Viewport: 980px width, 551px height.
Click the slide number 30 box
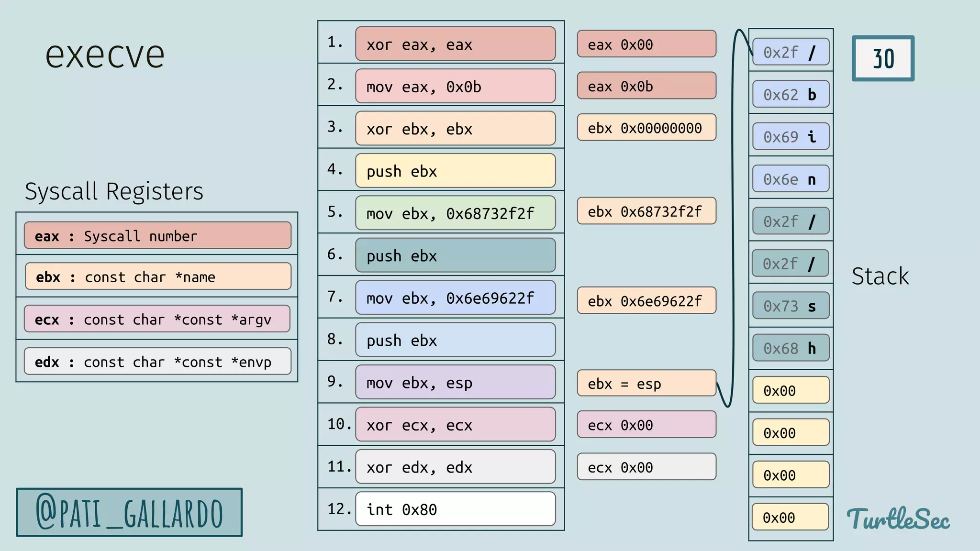pos(883,58)
